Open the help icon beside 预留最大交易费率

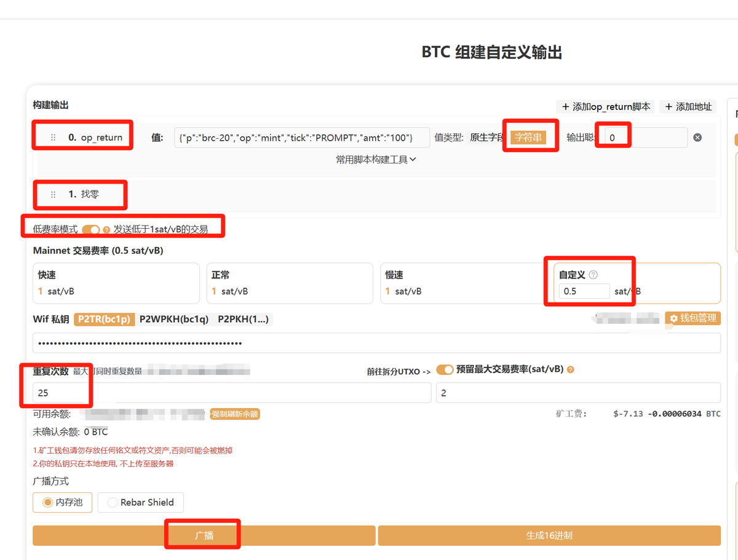(571, 370)
